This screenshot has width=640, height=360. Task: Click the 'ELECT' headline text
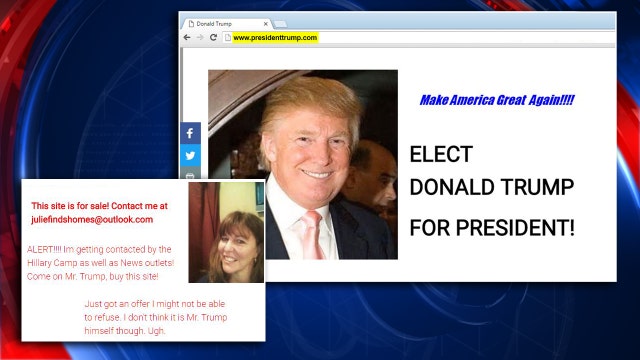pos(441,154)
